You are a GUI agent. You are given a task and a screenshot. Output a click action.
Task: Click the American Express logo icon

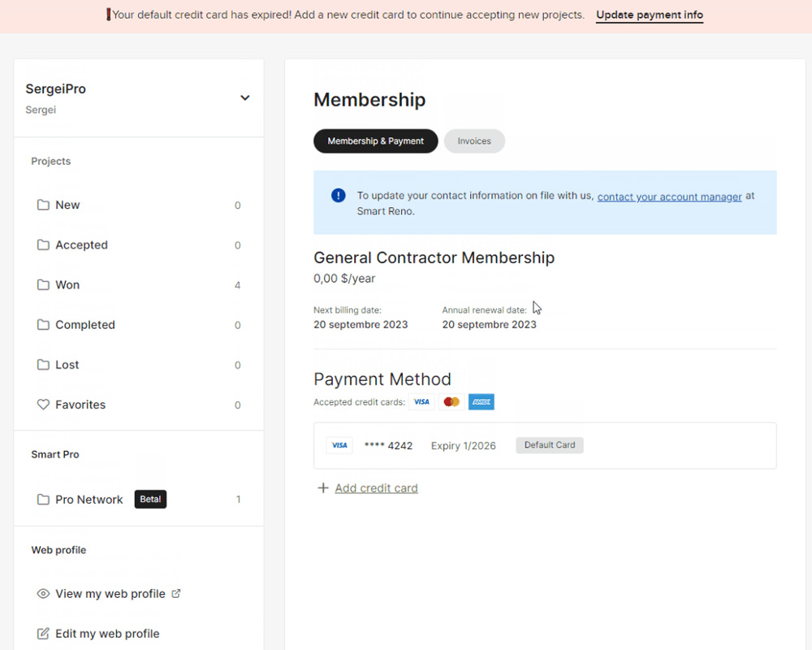(x=482, y=402)
